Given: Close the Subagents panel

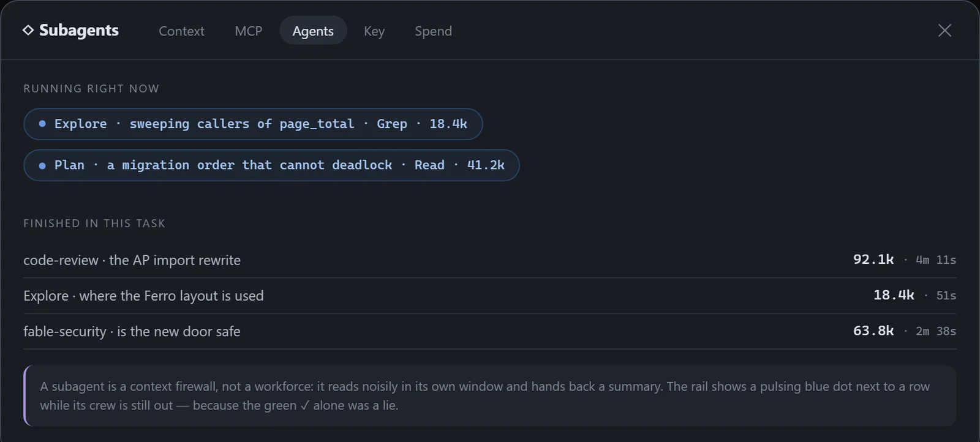Looking at the screenshot, I should (944, 31).
